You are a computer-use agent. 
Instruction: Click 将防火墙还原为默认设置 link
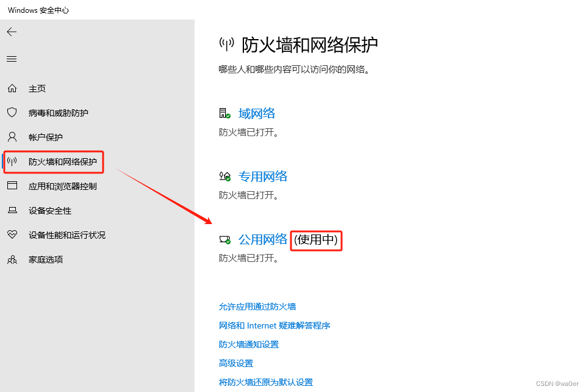(266, 382)
